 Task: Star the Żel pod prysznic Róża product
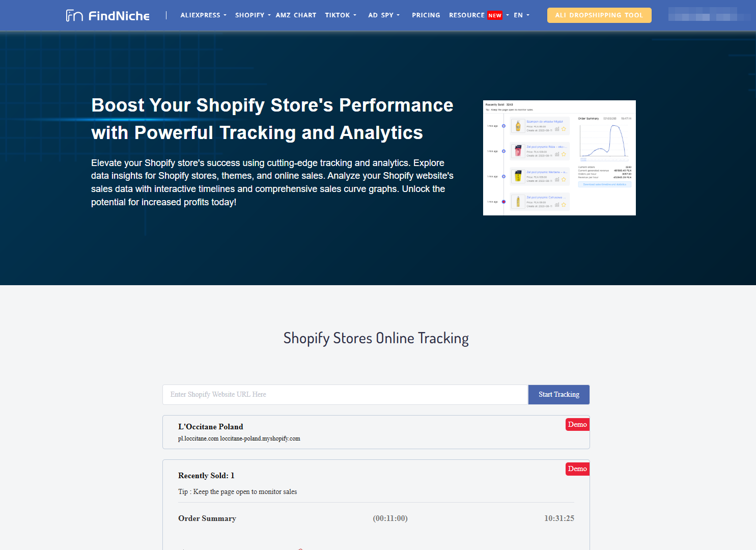564,154
